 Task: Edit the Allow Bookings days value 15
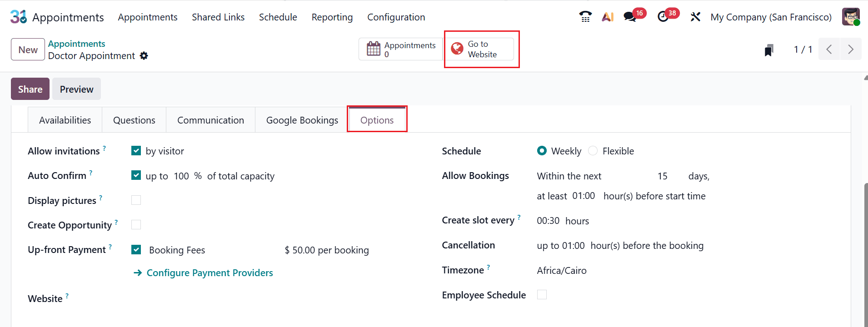[x=663, y=176]
